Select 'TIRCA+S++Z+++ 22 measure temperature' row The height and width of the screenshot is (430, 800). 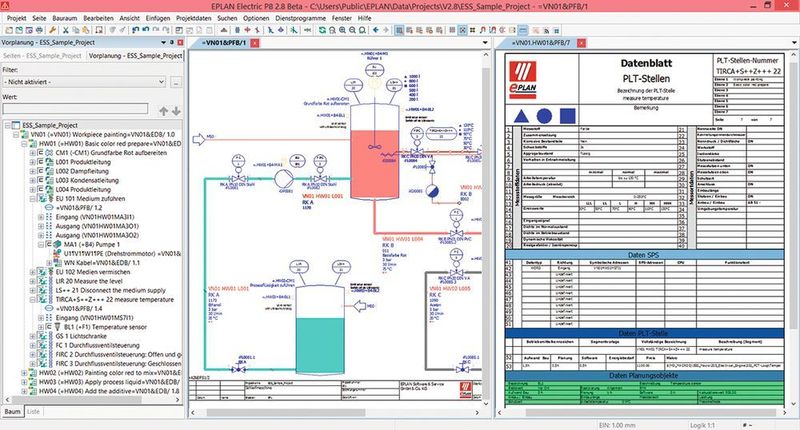tap(114, 300)
